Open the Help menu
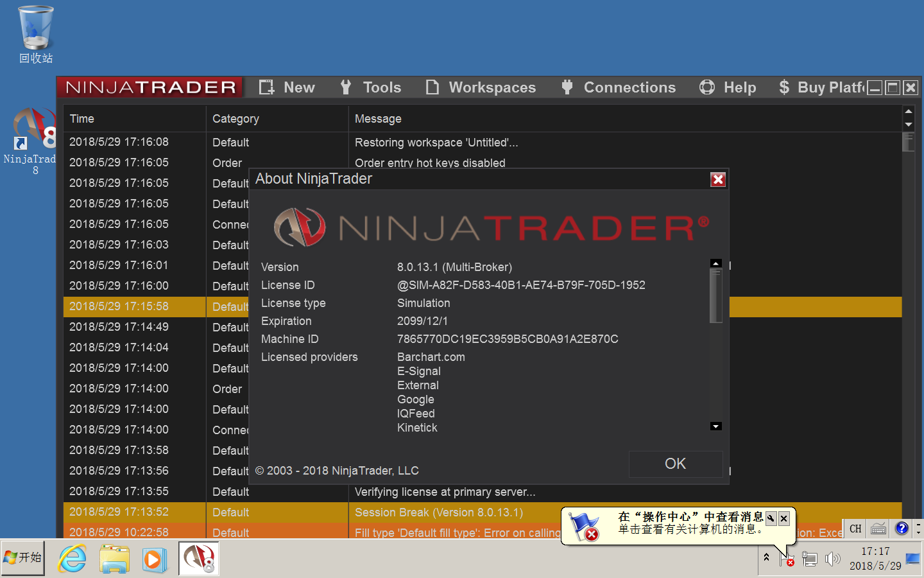This screenshot has width=924, height=578. (740, 87)
